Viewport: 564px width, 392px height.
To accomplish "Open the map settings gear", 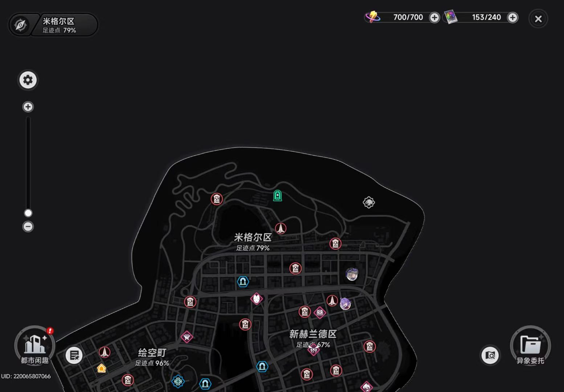I will point(28,80).
